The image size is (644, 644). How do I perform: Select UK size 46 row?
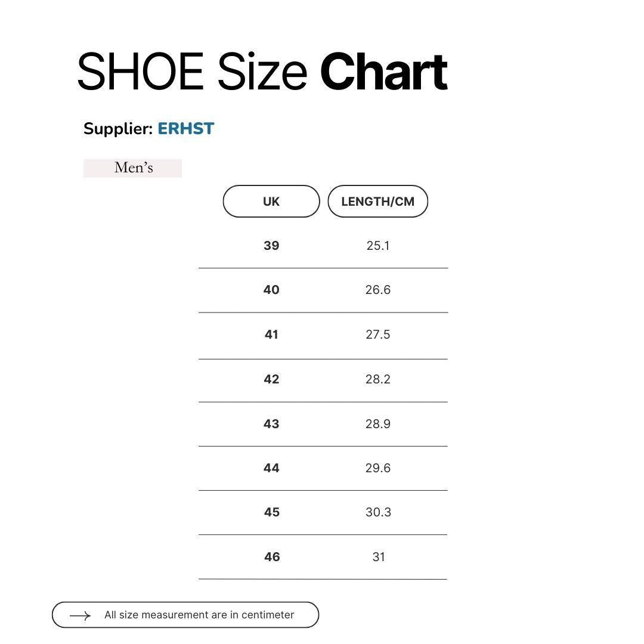click(x=323, y=557)
